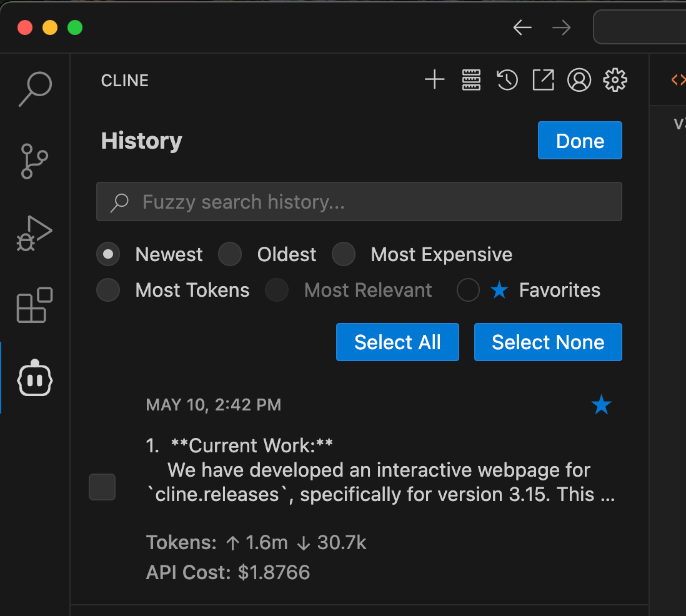
Task: Open Run and Debug view
Action: pos(35,234)
